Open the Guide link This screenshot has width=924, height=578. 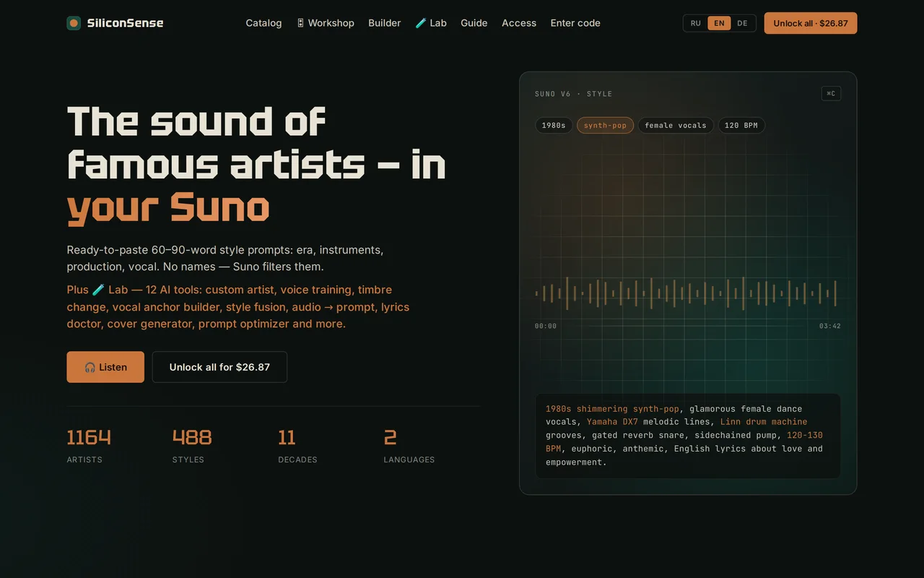(x=474, y=23)
